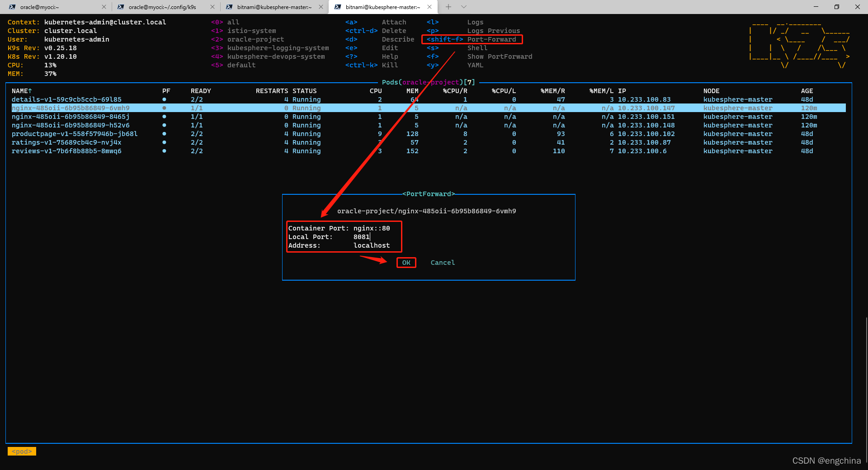The height and width of the screenshot is (470, 868).
Task: Click the kubesphere-devops-system namespace shortcut
Action: coord(268,56)
